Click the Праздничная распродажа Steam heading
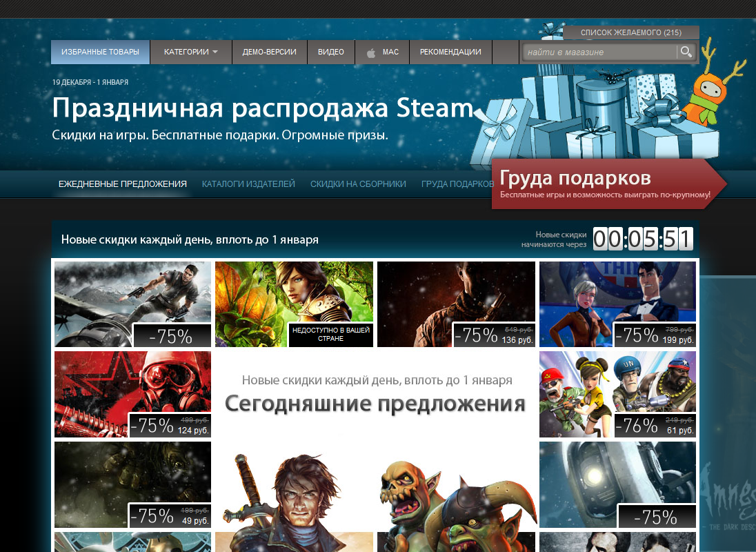 coord(263,108)
